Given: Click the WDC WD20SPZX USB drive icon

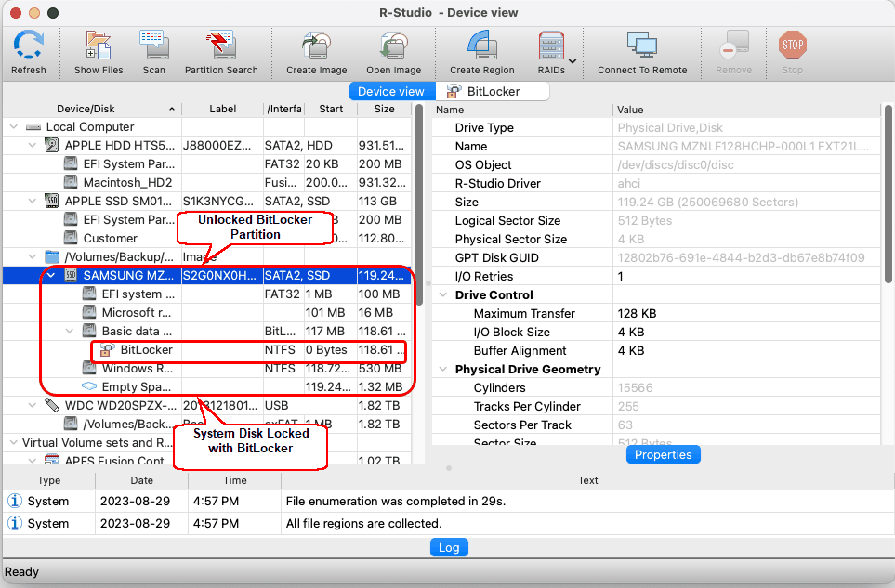Looking at the screenshot, I should (x=51, y=406).
